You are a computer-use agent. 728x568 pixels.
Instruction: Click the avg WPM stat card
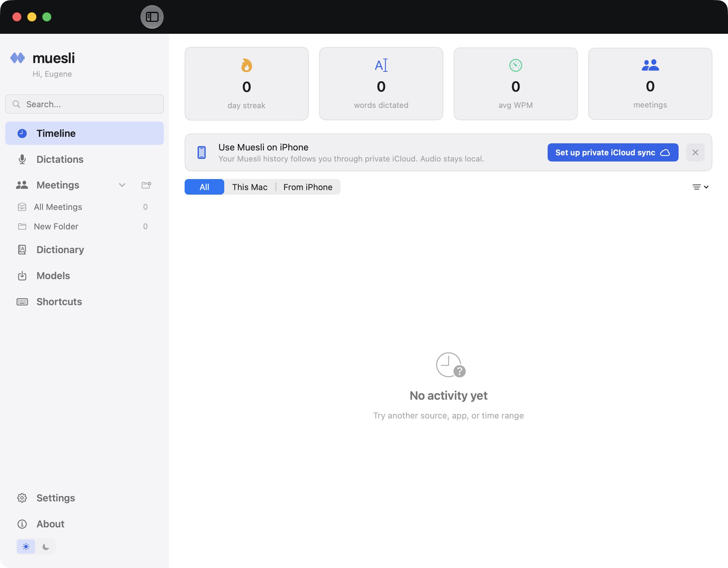pyautogui.click(x=516, y=84)
